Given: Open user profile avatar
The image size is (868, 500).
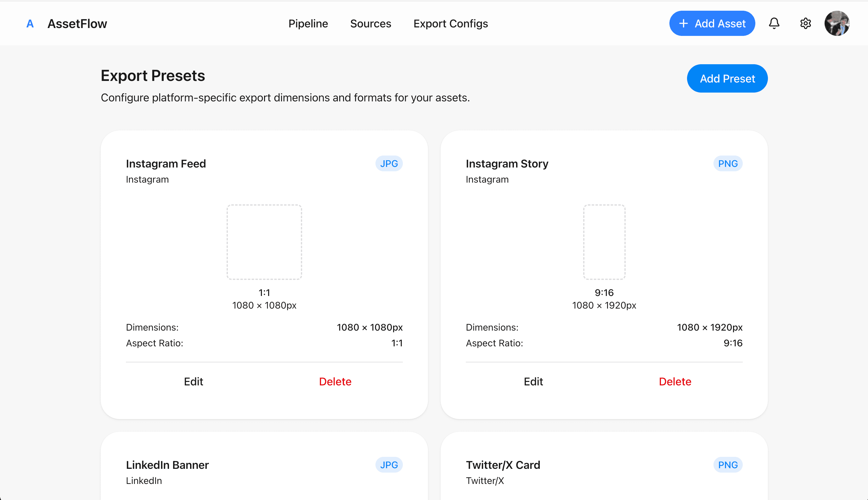Looking at the screenshot, I should pos(837,23).
